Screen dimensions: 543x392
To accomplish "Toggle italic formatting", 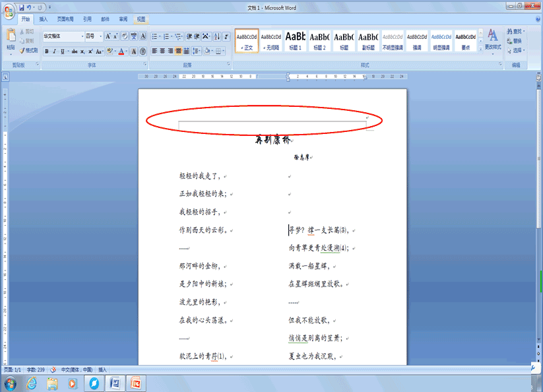I will 54,51.
